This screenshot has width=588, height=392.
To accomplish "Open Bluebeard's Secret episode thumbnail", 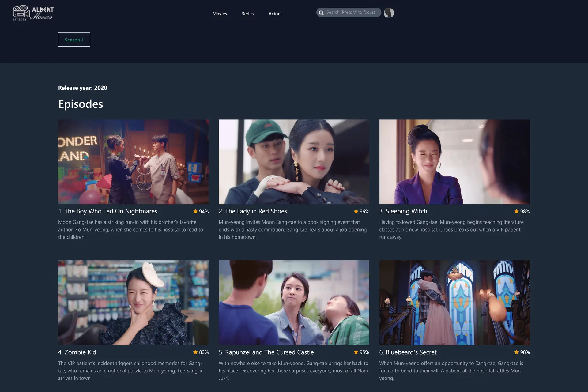I will click(x=454, y=303).
